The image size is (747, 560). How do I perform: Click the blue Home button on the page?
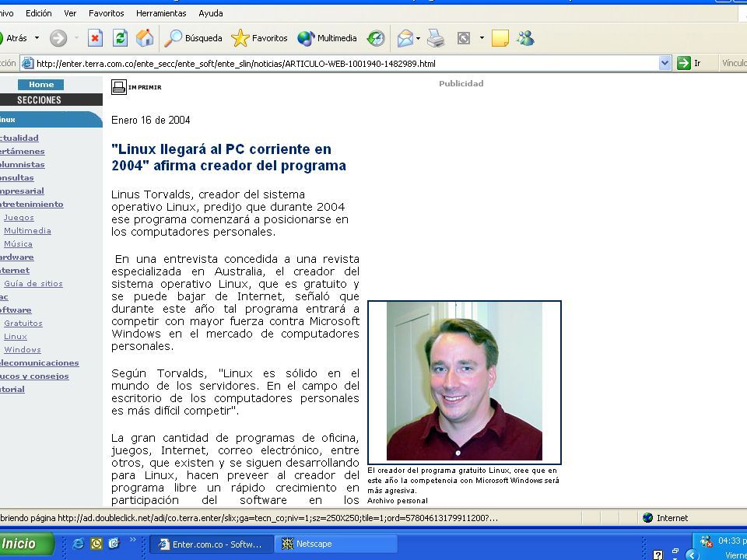pyautogui.click(x=41, y=85)
